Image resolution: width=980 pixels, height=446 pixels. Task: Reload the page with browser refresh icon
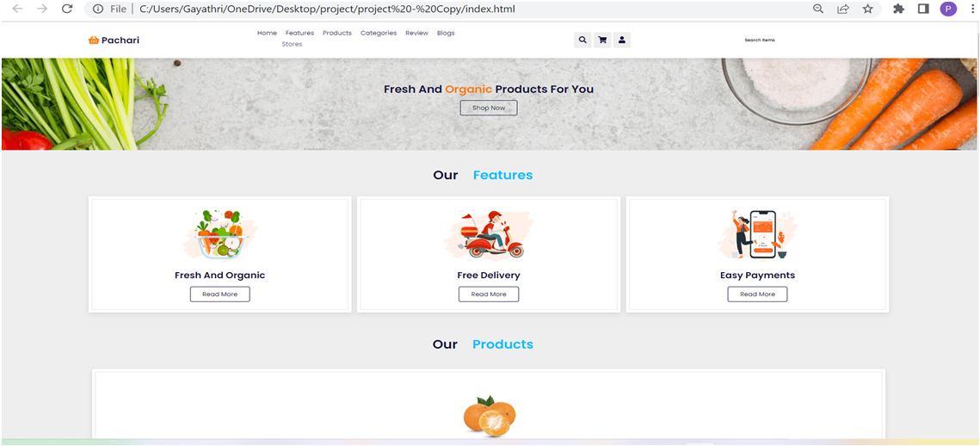[x=67, y=9]
